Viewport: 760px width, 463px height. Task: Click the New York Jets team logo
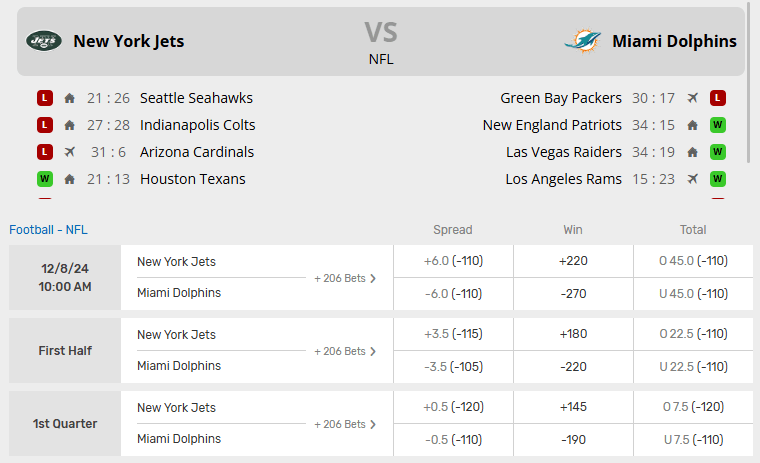(44, 41)
